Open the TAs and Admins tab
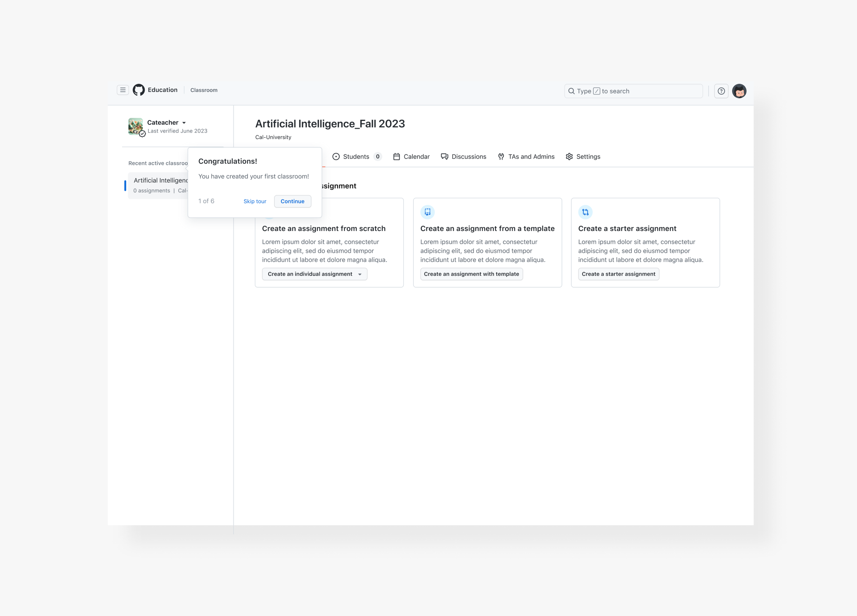Screen dimensions: 857x616 click(526, 156)
